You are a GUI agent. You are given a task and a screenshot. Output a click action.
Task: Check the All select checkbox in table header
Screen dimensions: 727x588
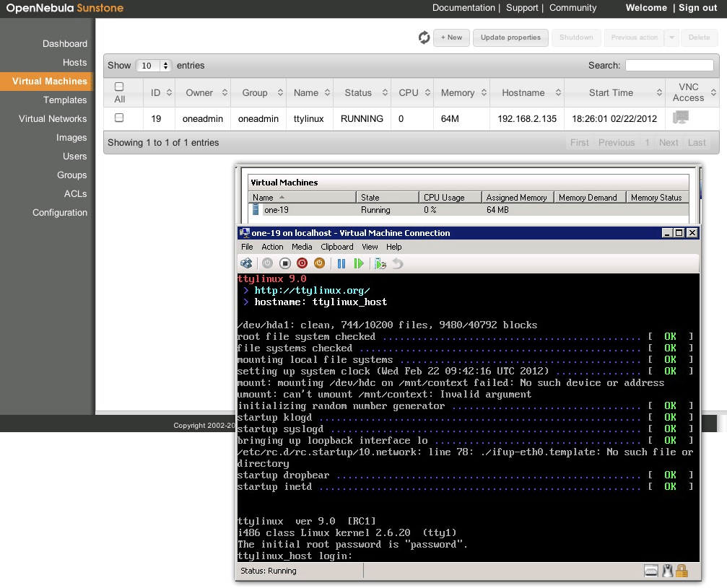point(119,87)
